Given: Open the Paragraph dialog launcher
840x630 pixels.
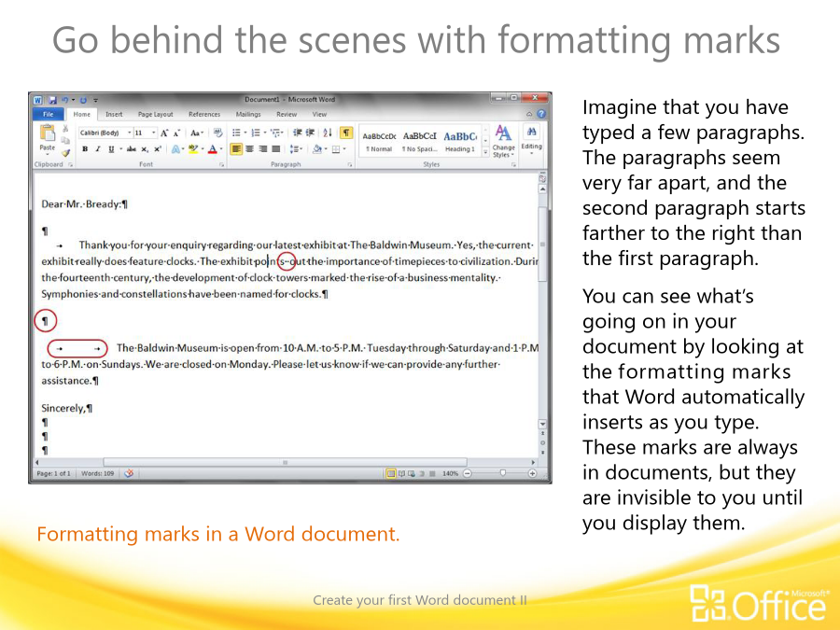Looking at the screenshot, I should 350,165.
